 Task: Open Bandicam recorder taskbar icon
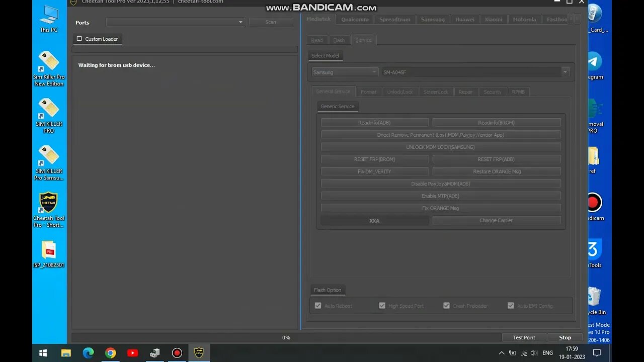pos(177,353)
